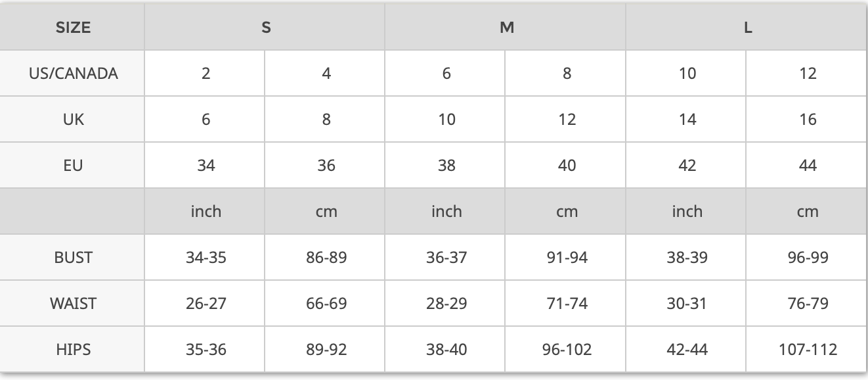Click the UK row label
The image size is (868, 380).
pyautogui.click(x=73, y=119)
